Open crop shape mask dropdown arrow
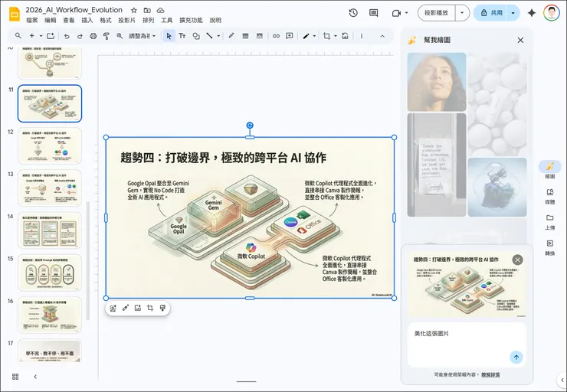The width and height of the screenshot is (567, 392). [x=335, y=36]
